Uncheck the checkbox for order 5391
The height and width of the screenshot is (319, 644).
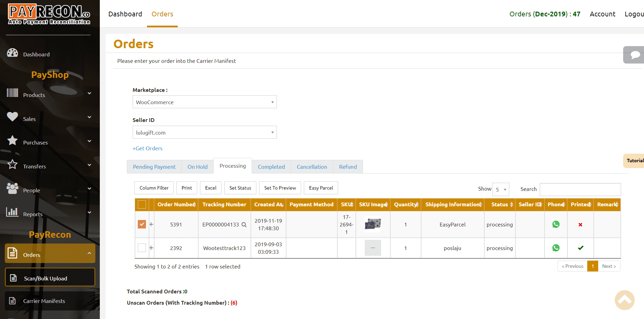point(142,224)
